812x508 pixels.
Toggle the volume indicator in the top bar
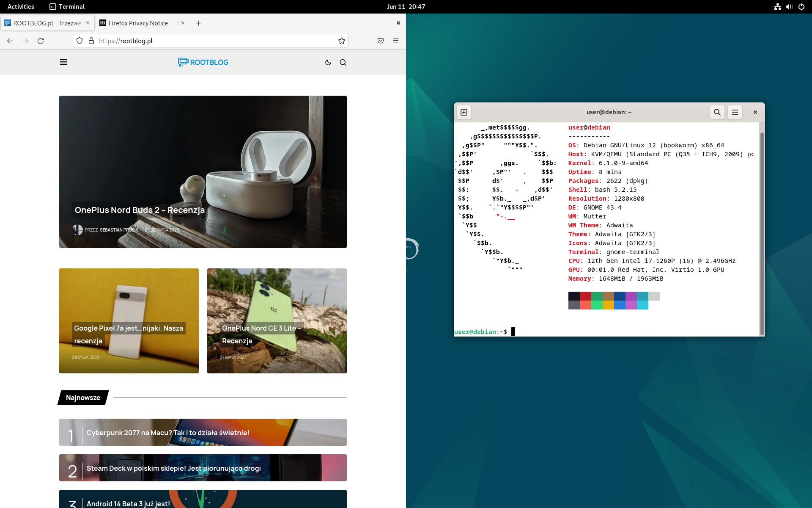[789, 6]
